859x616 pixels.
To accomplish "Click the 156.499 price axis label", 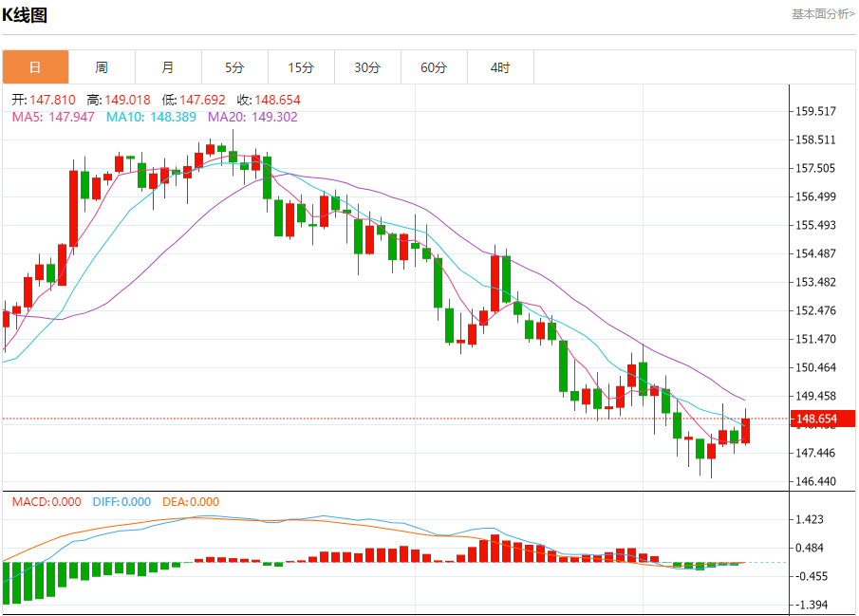I will click(815, 196).
